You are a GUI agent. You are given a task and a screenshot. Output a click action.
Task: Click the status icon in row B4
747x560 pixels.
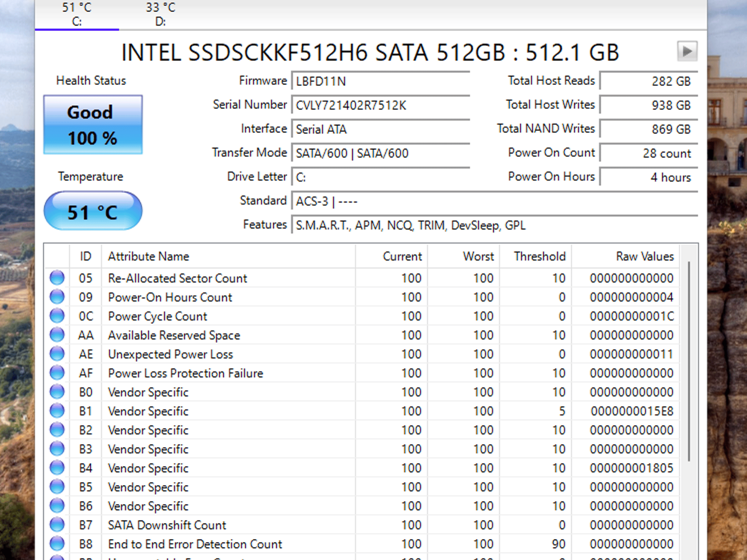click(x=57, y=467)
